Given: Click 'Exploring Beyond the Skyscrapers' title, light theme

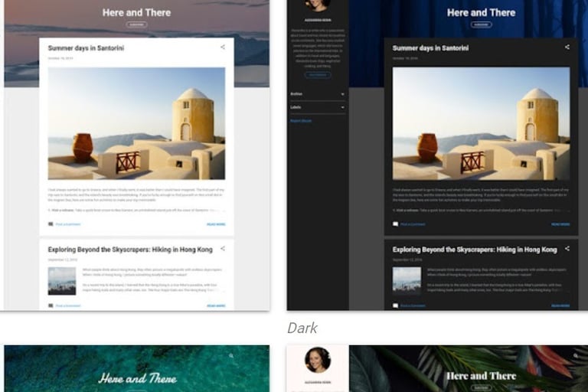Looking at the screenshot, I should [x=130, y=250].
